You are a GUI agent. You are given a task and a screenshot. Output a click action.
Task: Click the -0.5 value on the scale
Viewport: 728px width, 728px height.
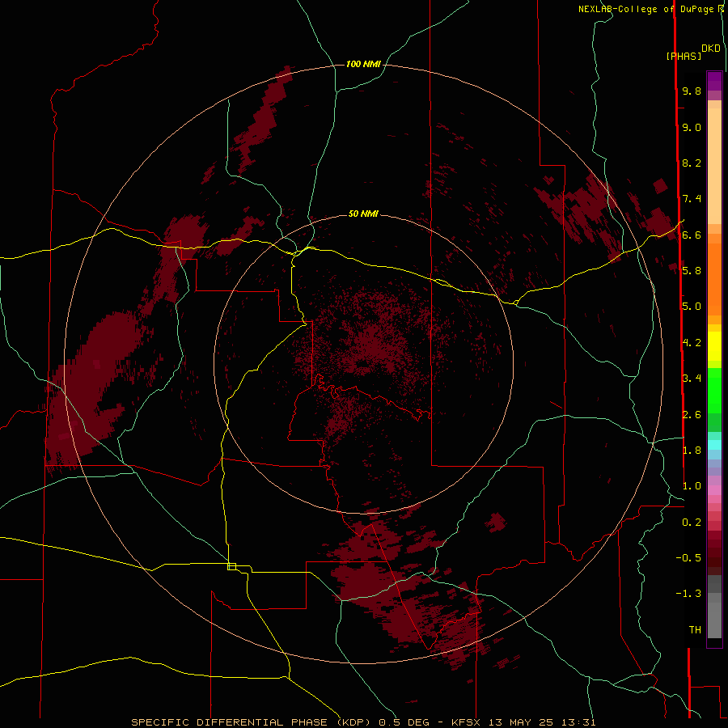coord(688,557)
